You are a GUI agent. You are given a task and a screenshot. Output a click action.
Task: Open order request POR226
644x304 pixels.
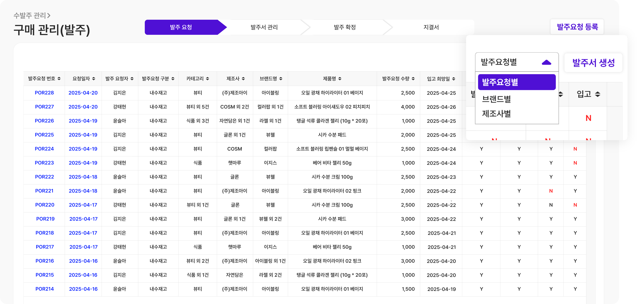[44, 121]
